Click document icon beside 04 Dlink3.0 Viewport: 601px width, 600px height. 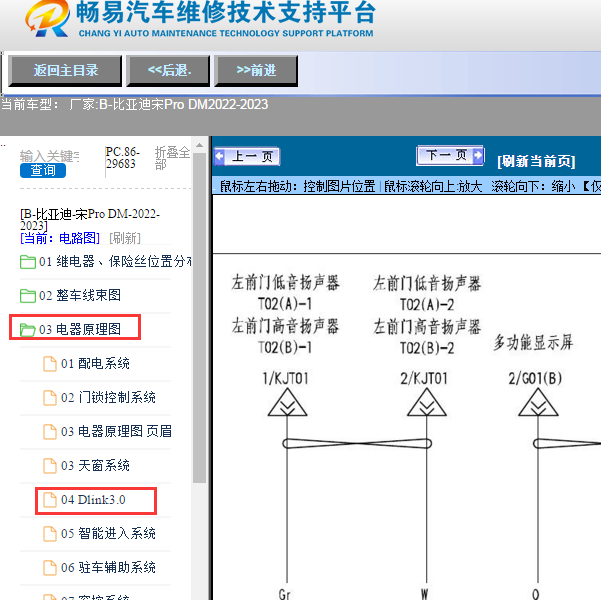(x=50, y=500)
